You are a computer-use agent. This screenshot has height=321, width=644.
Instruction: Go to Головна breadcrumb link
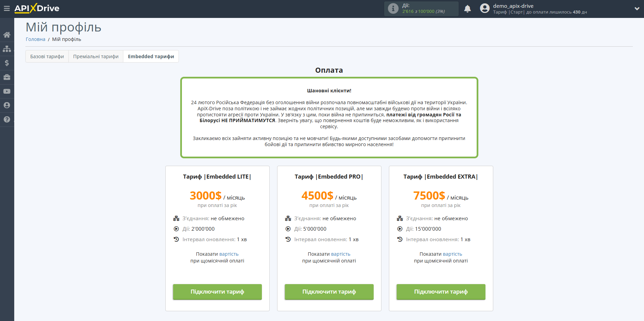click(36, 39)
